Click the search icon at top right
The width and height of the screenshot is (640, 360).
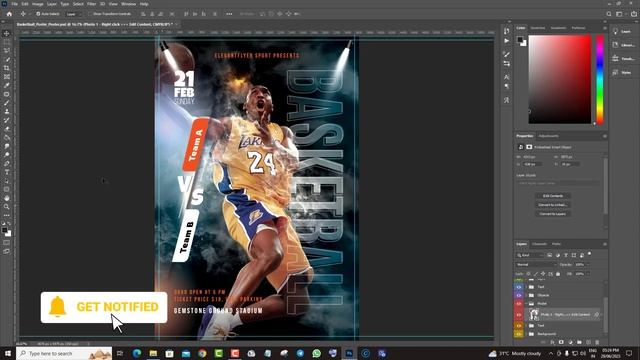coord(609,14)
